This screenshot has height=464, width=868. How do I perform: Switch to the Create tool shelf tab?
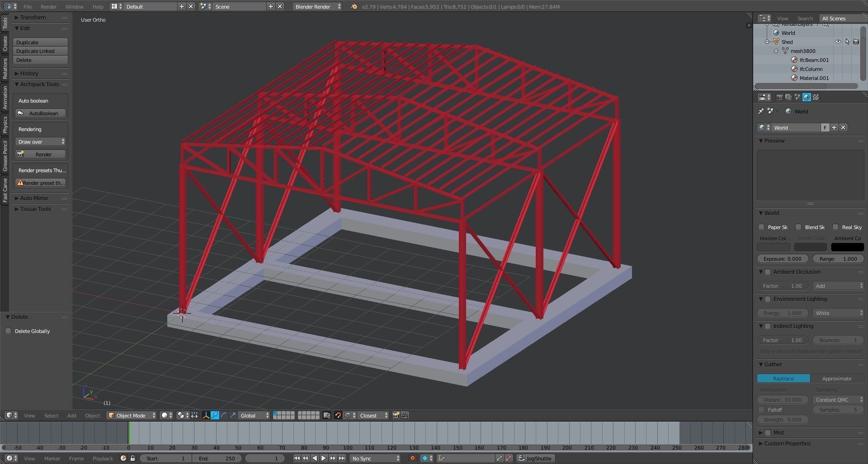coord(5,43)
